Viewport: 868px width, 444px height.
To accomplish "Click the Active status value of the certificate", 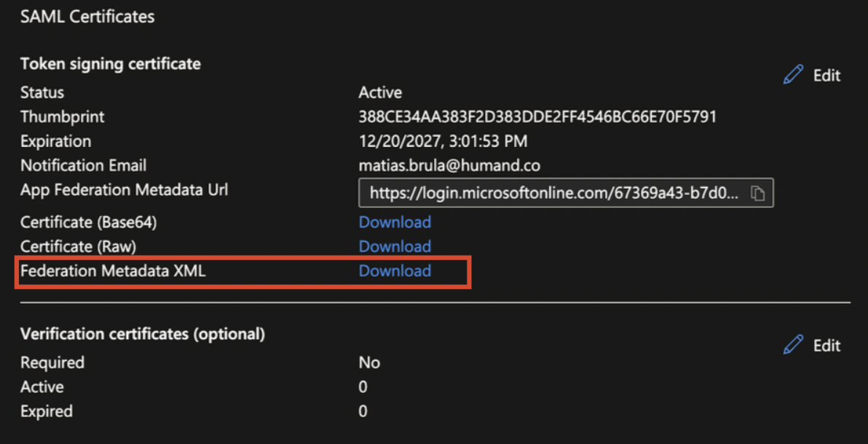I will coord(380,92).
